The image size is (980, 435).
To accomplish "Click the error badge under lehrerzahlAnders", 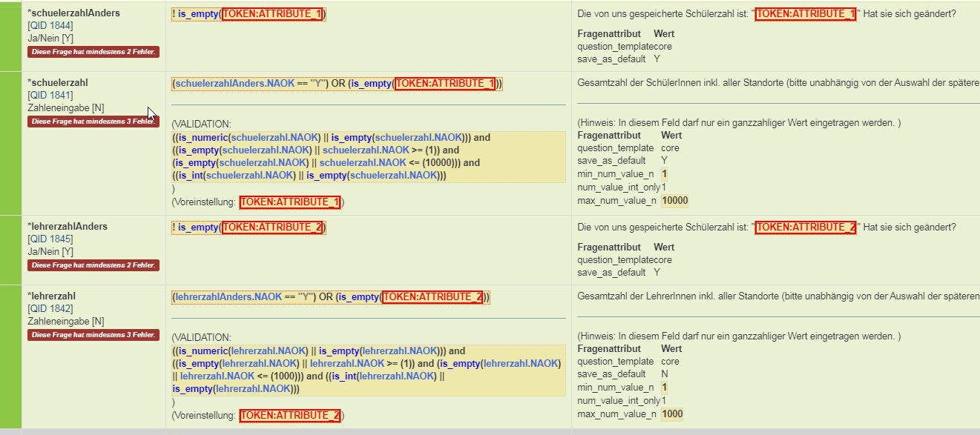I will click(x=93, y=265).
